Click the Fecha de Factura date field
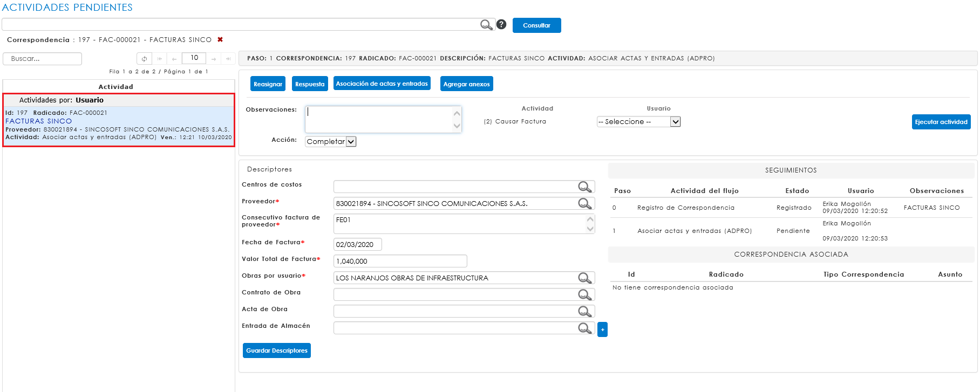 357,244
